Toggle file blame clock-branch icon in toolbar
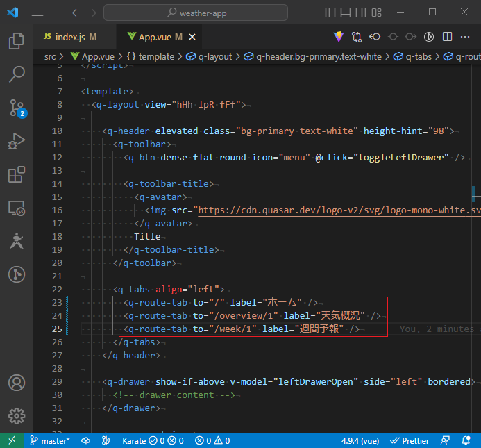 429,37
